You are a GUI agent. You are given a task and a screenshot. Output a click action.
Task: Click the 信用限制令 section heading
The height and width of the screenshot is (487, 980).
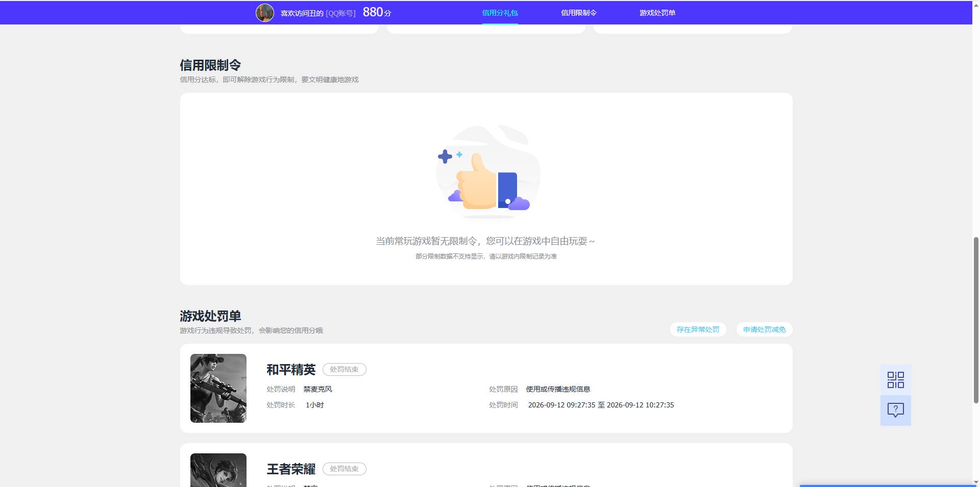210,65
